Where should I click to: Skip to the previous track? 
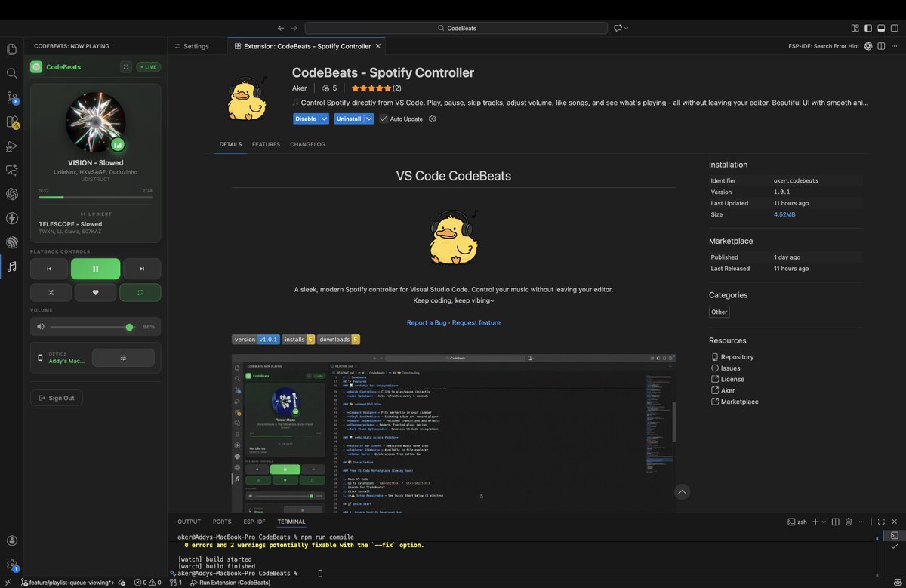49,269
